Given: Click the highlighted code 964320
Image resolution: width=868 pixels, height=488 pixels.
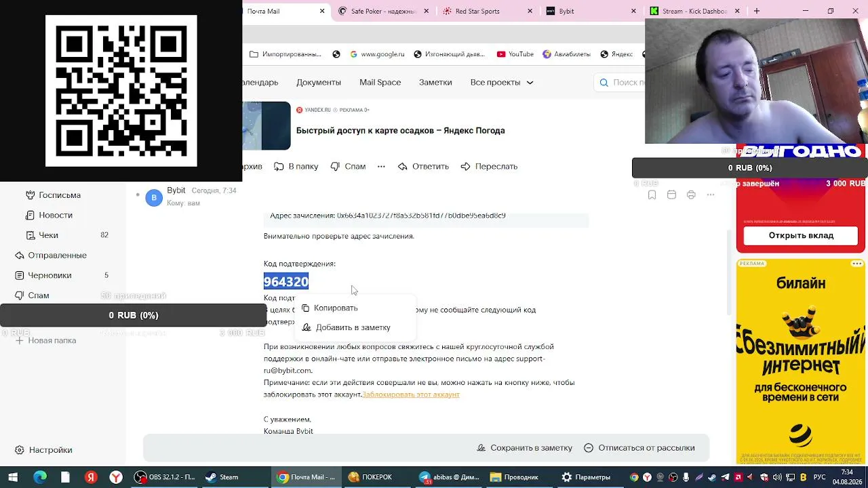Looking at the screenshot, I should (x=286, y=282).
